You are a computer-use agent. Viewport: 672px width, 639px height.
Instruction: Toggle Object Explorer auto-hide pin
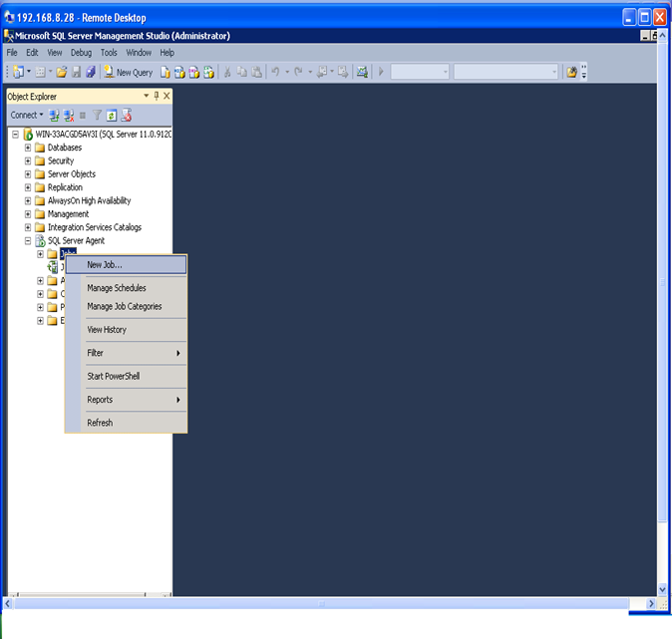[x=157, y=96]
